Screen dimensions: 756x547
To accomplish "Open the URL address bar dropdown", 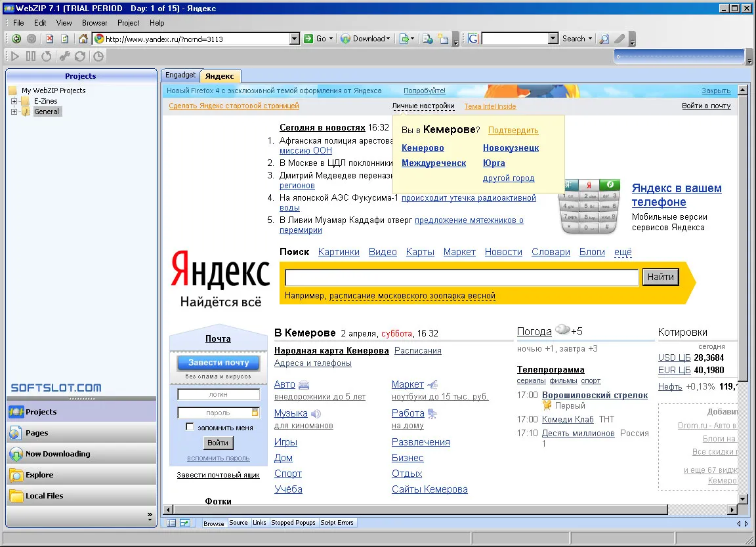I will (295, 39).
